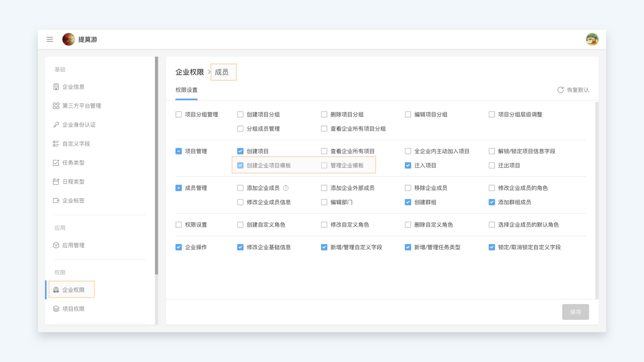Click the 保存 button
This screenshot has height=362, width=644.
[576, 312]
